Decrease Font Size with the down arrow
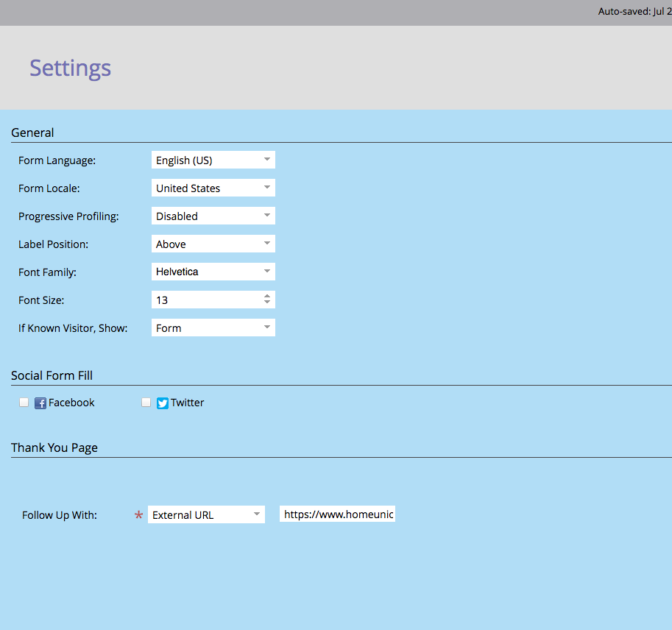Screen dimensions: 672x630 pos(267,303)
